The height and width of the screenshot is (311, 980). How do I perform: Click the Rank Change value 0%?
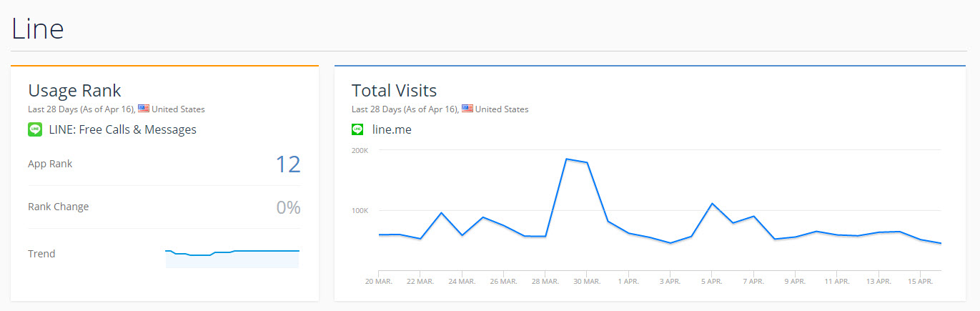(x=288, y=207)
